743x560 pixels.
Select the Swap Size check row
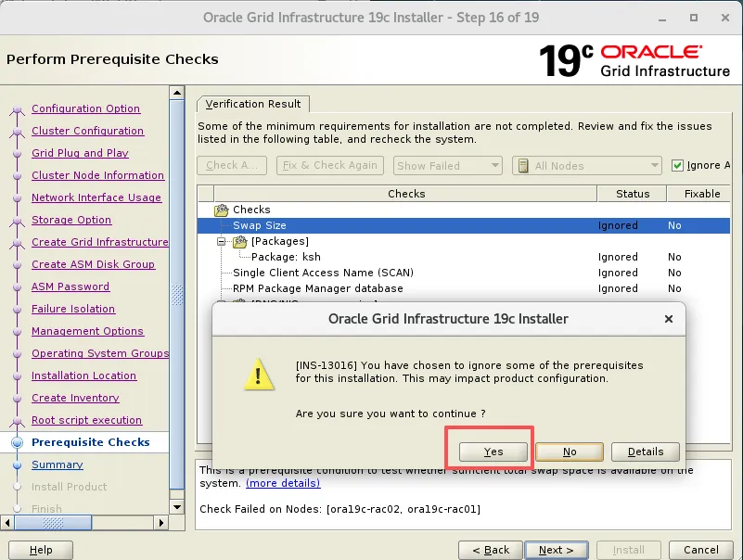tap(463, 225)
